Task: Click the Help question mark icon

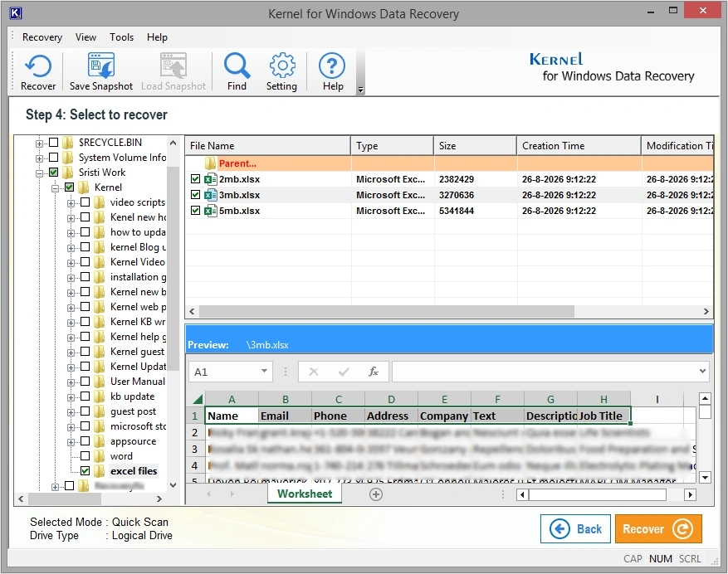Action: pyautogui.click(x=332, y=66)
